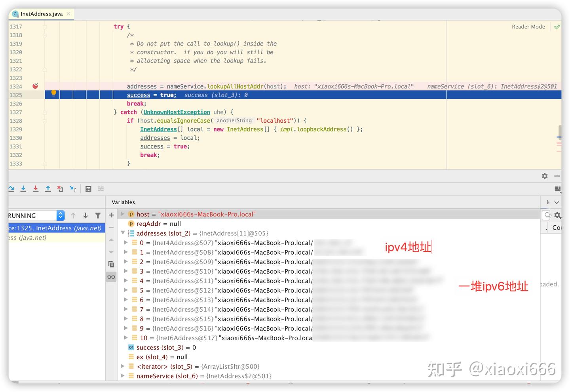The height and width of the screenshot is (392, 570).
Task: Click the Step Over debugger icon
Action: 11,189
